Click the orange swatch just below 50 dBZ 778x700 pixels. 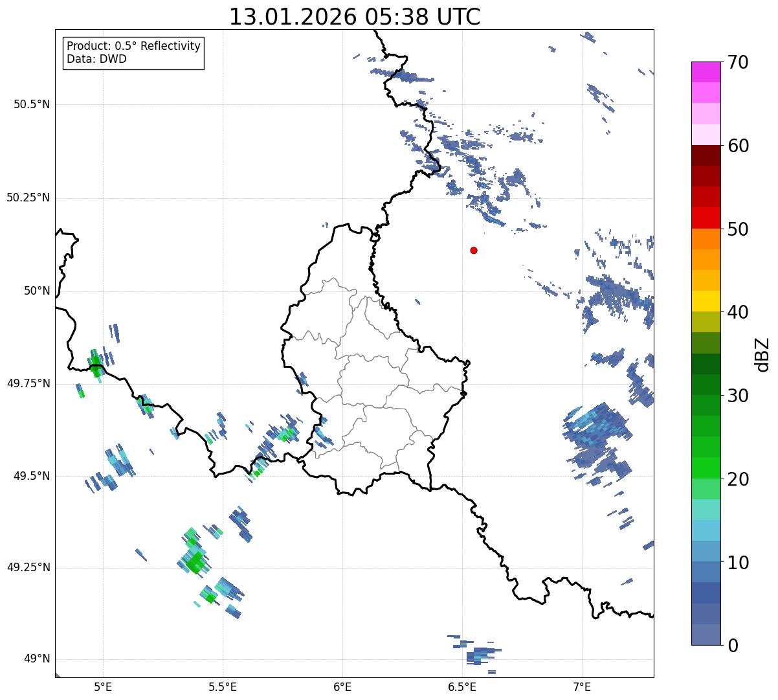click(706, 239)
